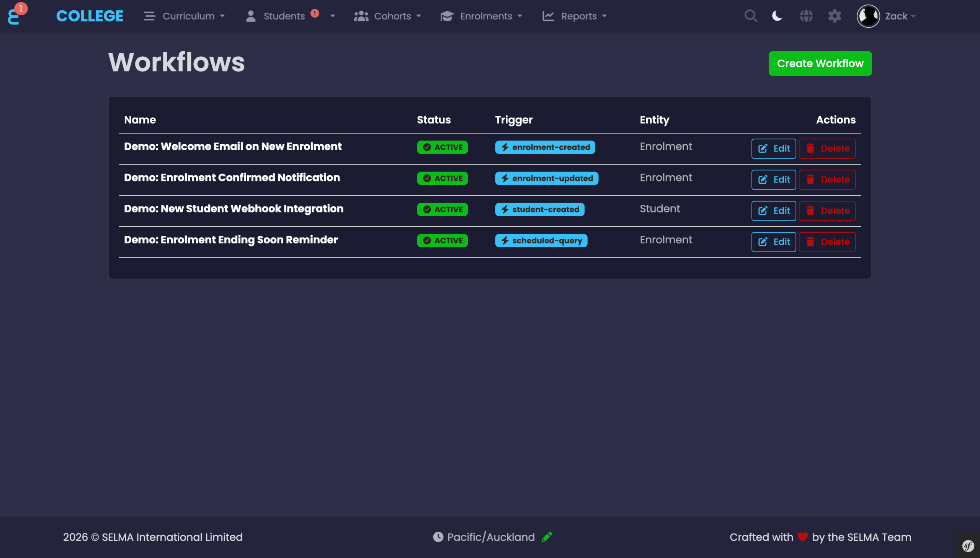
Task: Toggle dark mode with the moon icon
Action: 777,16
